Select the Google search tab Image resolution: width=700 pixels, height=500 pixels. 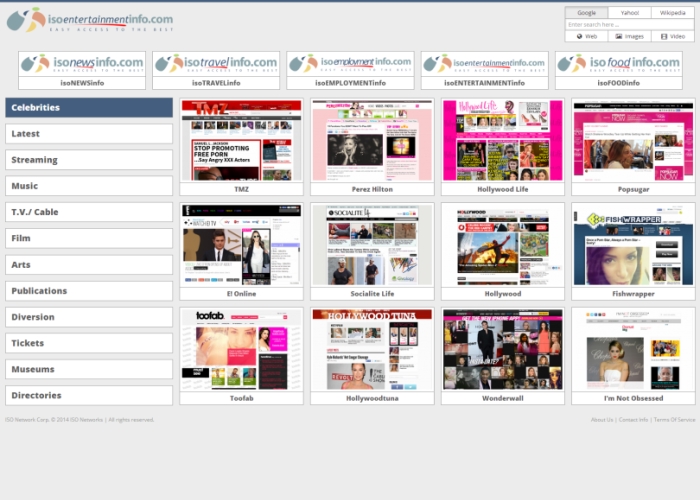586,13
